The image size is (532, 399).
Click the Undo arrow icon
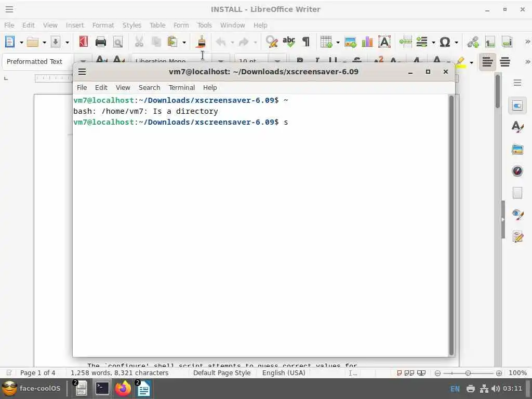click(x=221, y=42)
